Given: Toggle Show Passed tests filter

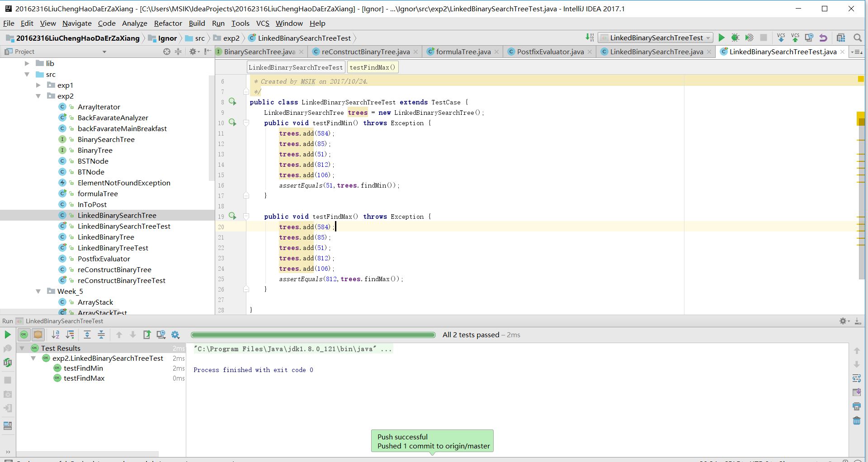Looking at the screenshot, I should 24,335.
